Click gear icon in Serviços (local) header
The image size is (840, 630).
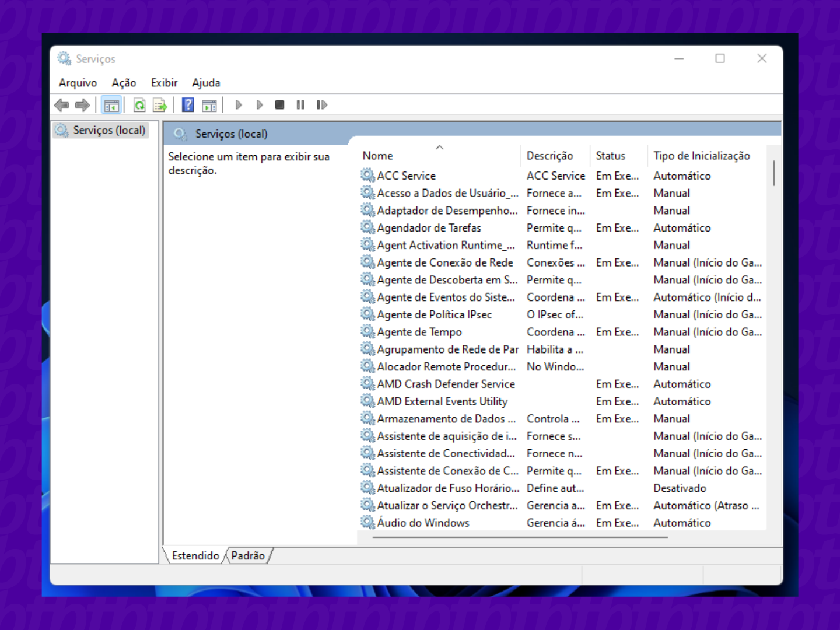tap(180, 134)
